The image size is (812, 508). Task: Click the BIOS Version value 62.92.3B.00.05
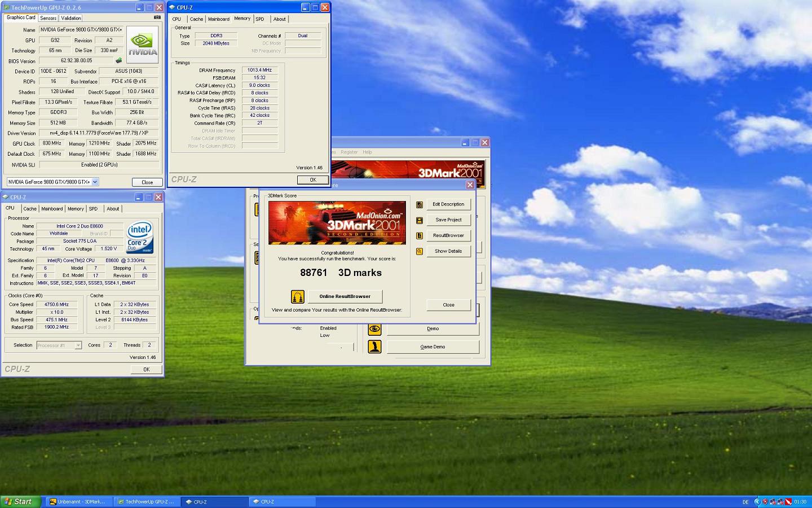[x=77, y=60]
